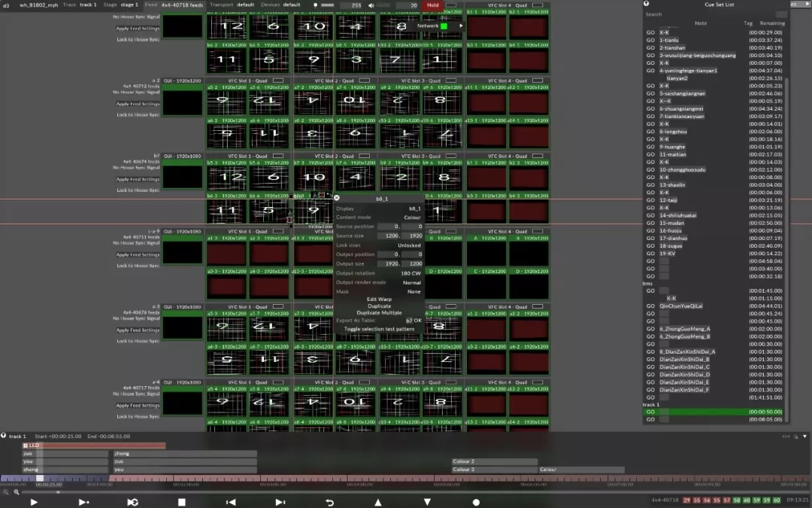Open the timeline options triangle at far right

804,437
